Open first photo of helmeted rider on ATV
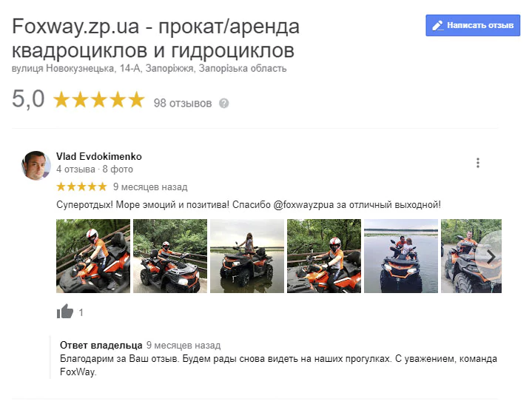 [x=93, y=256]
